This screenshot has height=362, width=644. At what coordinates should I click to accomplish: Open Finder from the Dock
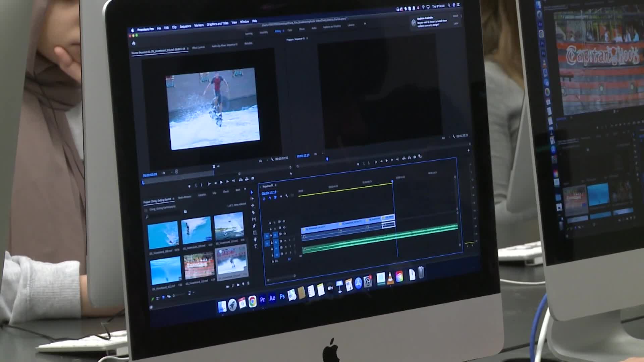click(x=222, y=307)
